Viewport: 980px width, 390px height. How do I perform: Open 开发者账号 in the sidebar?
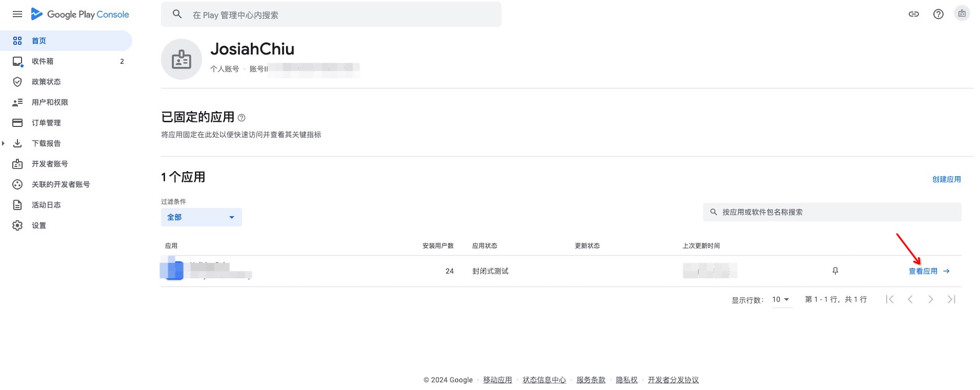pos(66,164)
